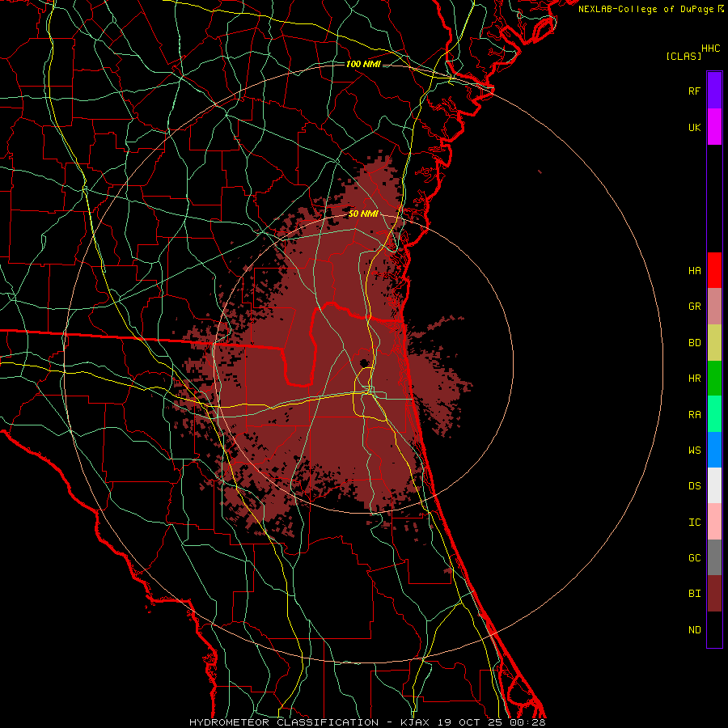Click the black radar site dot at KJAX
Viewport: 728px width, 728px height.
pyautogui.click(x=365, y=362)
